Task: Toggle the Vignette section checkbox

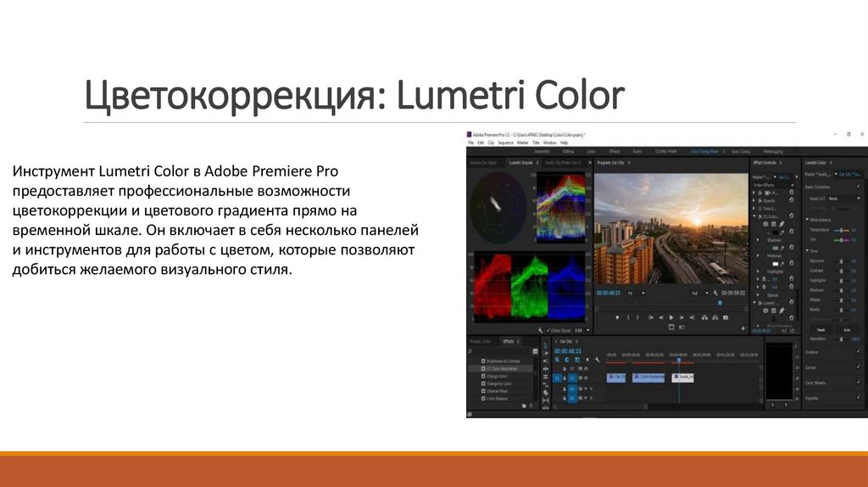Action: [858, 398]
